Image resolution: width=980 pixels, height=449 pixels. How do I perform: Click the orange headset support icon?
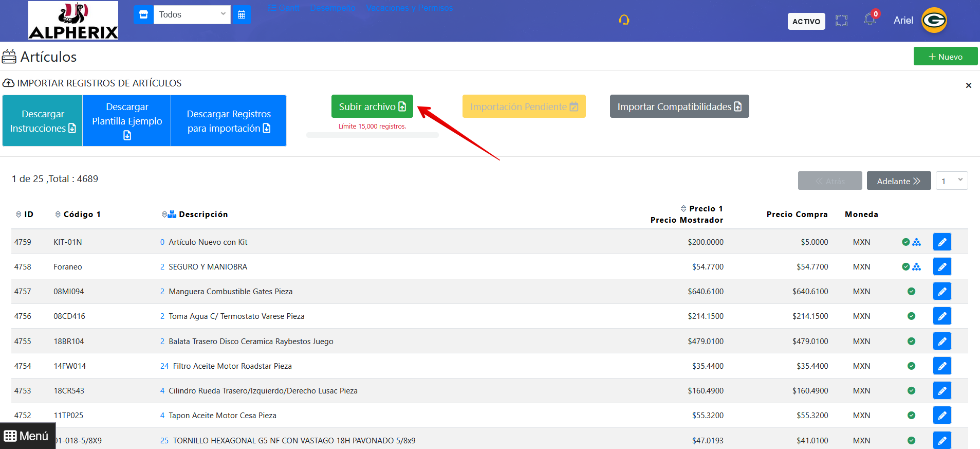point(624,20)
